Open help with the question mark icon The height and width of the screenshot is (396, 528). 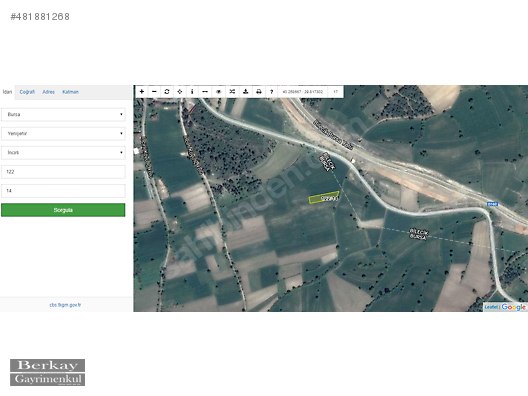coord(271,92)
